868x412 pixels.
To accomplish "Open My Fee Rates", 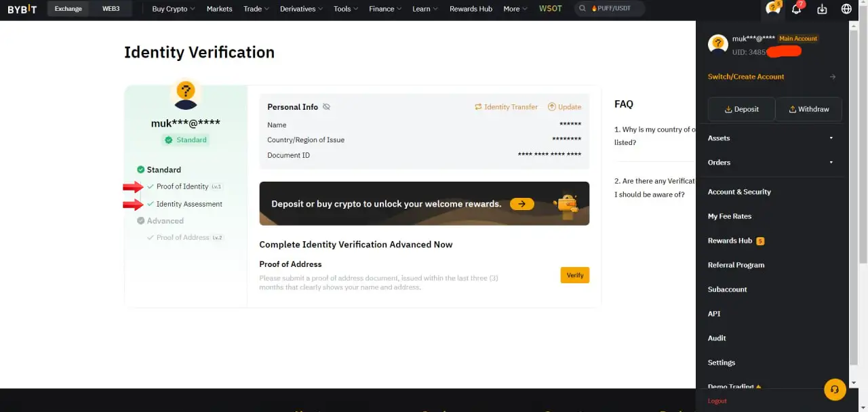I will click(730, 216).
